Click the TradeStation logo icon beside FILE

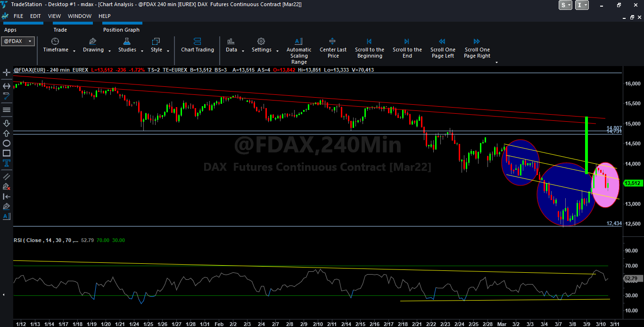(x=5, y=16)
